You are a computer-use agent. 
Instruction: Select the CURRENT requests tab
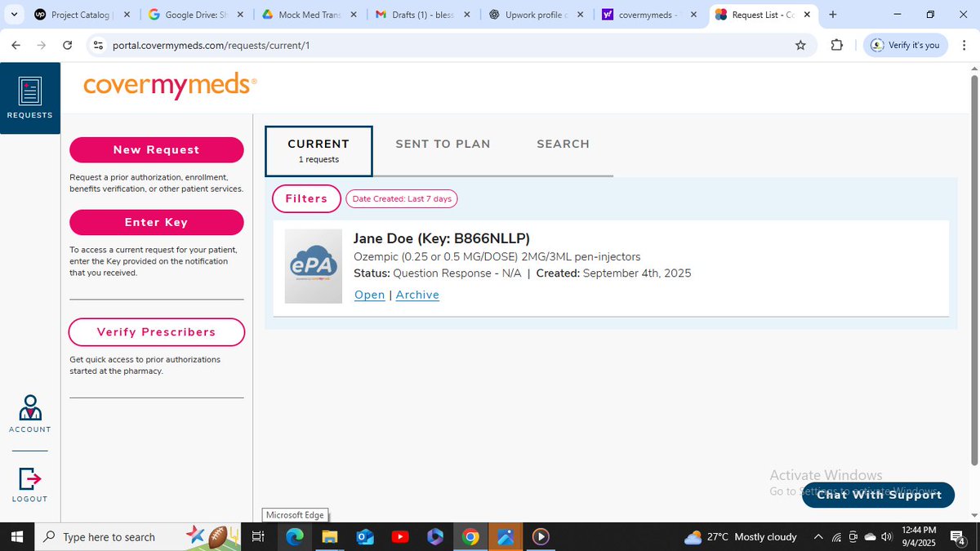click(x=318, y=151)
